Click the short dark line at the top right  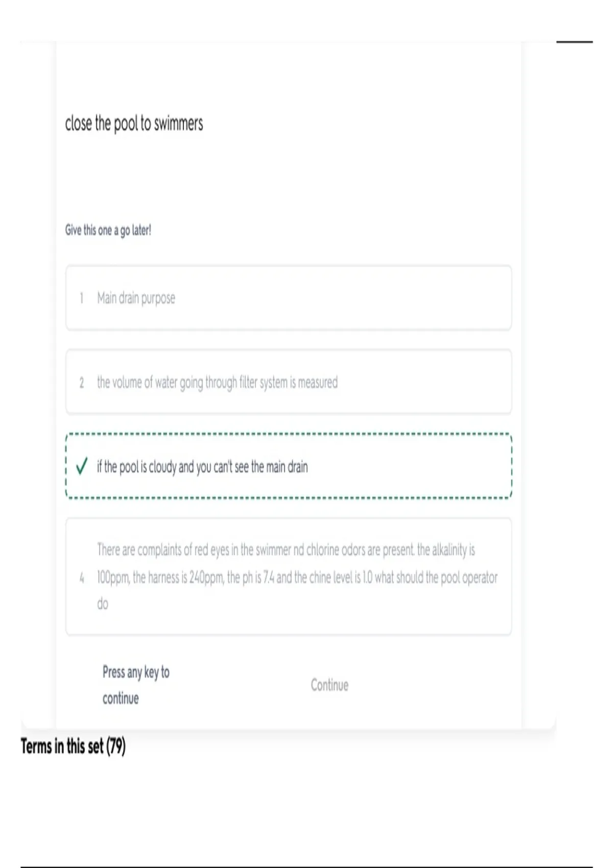574,42
